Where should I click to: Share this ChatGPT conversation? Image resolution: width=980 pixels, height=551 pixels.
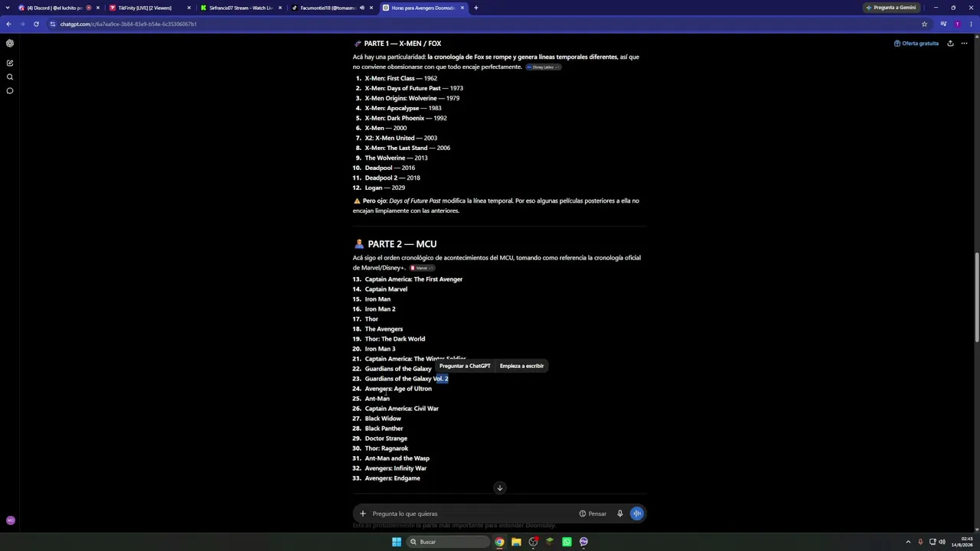(950, 44)
